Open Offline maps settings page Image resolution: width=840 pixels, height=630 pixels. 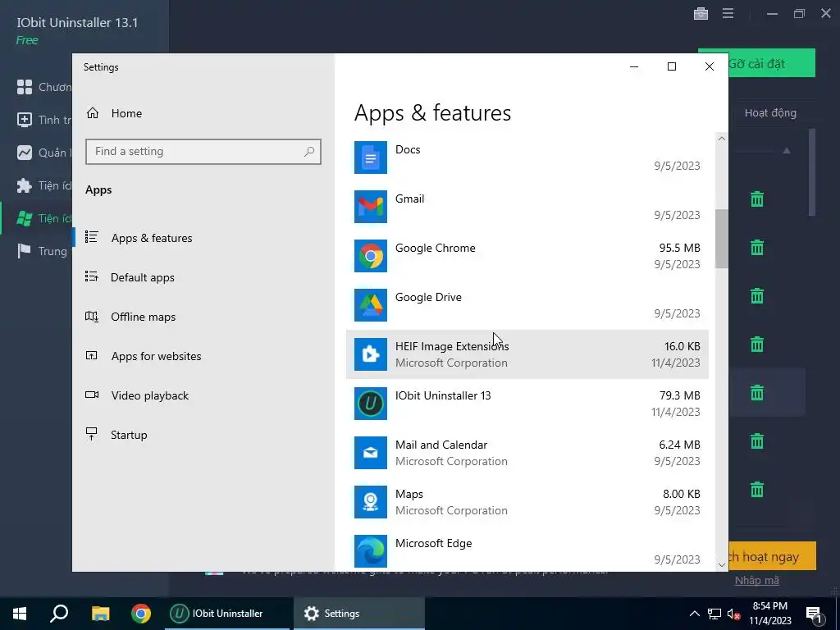[x=143, y=317]
